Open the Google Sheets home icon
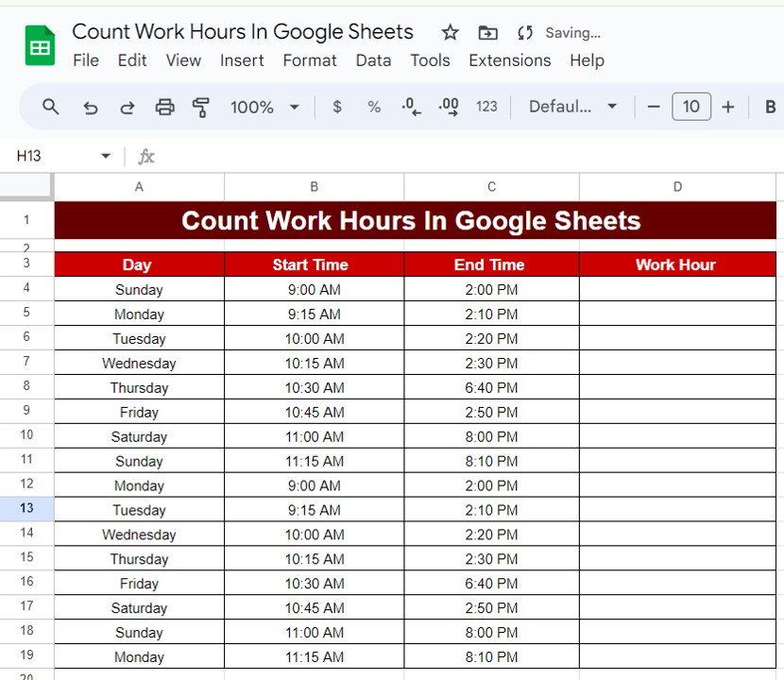Viewport: 784px width, 680px height. coord(40,45)
